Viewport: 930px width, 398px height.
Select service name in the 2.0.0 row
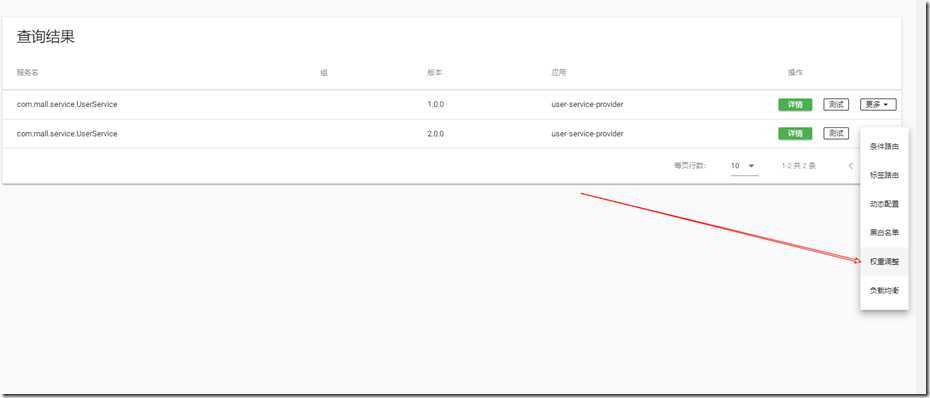[x=67, y=134]
